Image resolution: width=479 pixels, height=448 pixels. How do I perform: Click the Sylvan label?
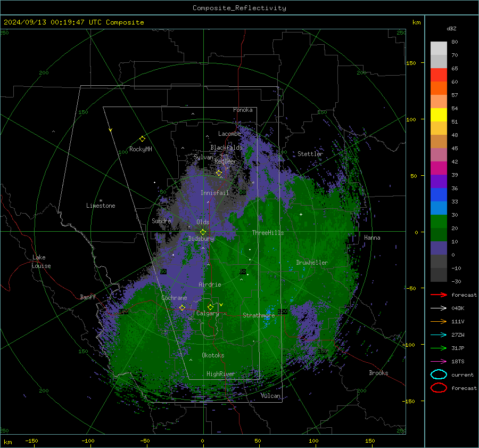[203, 157]
